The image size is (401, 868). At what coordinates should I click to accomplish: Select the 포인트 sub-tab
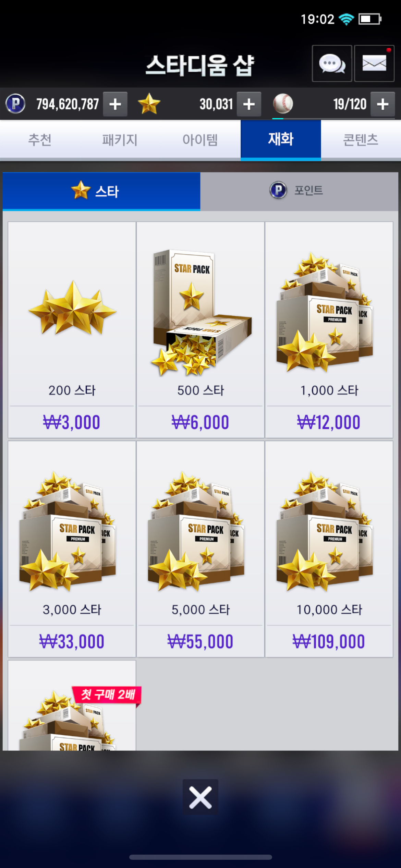[299, 191]
